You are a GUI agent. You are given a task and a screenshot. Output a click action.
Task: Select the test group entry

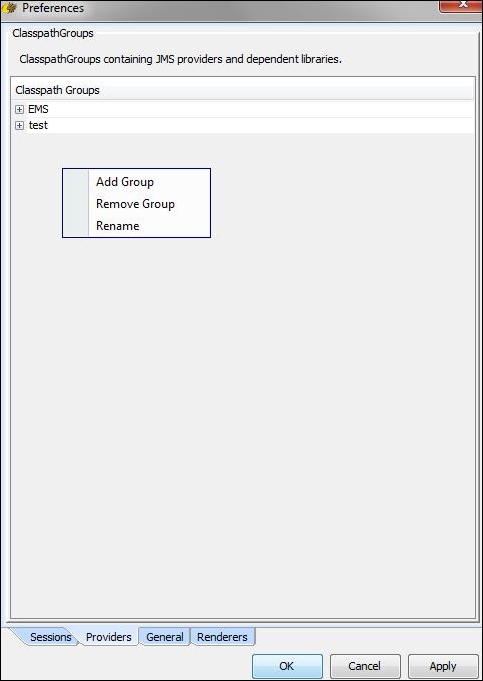point(38,126)
